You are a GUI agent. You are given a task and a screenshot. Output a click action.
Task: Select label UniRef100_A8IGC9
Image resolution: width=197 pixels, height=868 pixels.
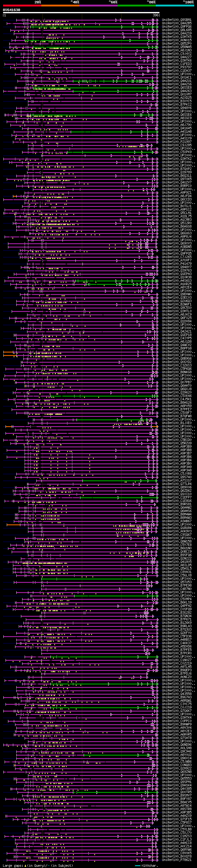177,118
